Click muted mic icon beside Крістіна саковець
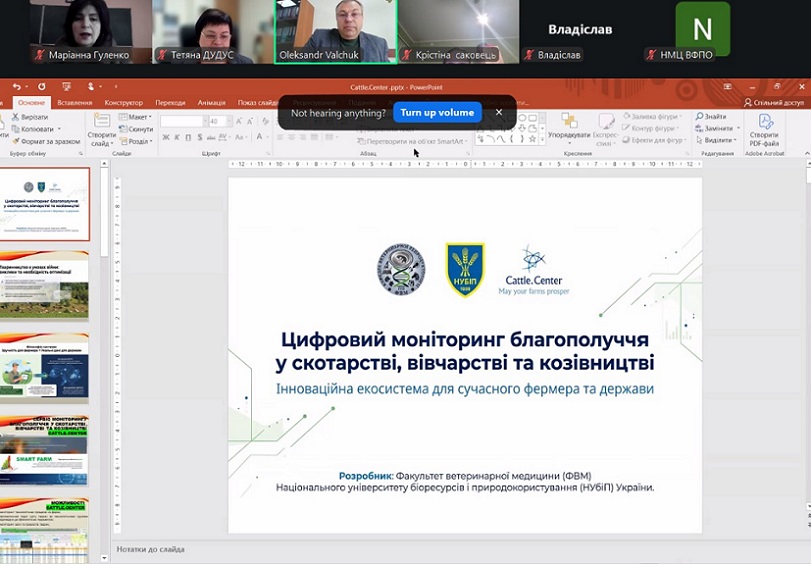This screenshot has width=811, height=564. point(407,54)
